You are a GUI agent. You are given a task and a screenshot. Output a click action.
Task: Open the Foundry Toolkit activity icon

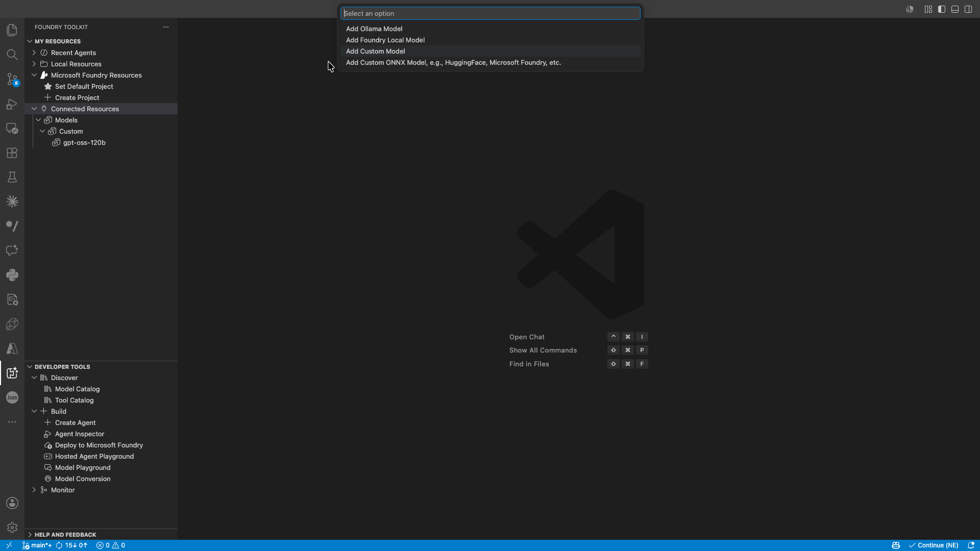(x=12, y=373)
